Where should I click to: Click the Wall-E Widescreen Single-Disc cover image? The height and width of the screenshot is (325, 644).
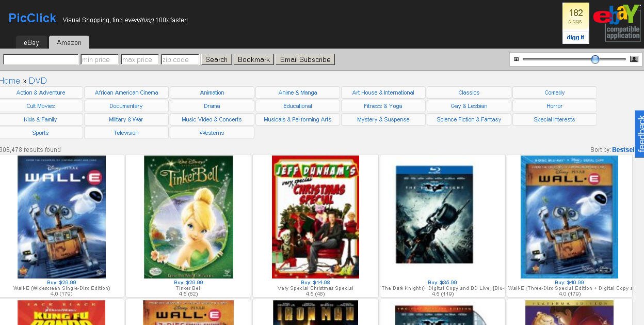point(61,217)
